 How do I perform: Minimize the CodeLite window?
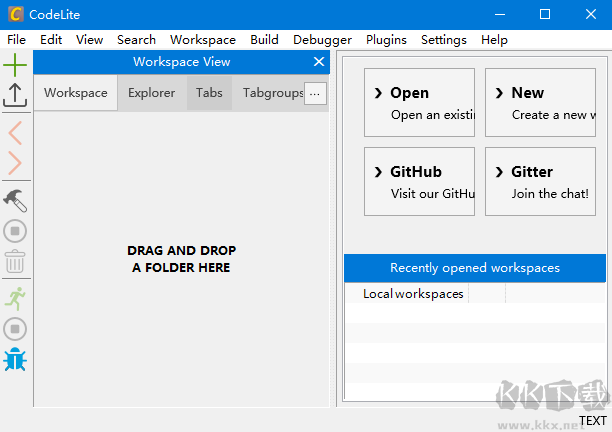click(500, 14)
